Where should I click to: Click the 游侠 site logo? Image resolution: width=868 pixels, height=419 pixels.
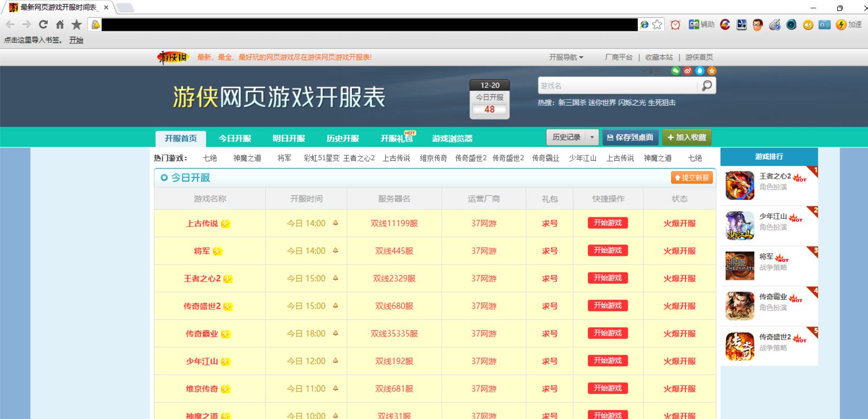[x=172, y=57]
